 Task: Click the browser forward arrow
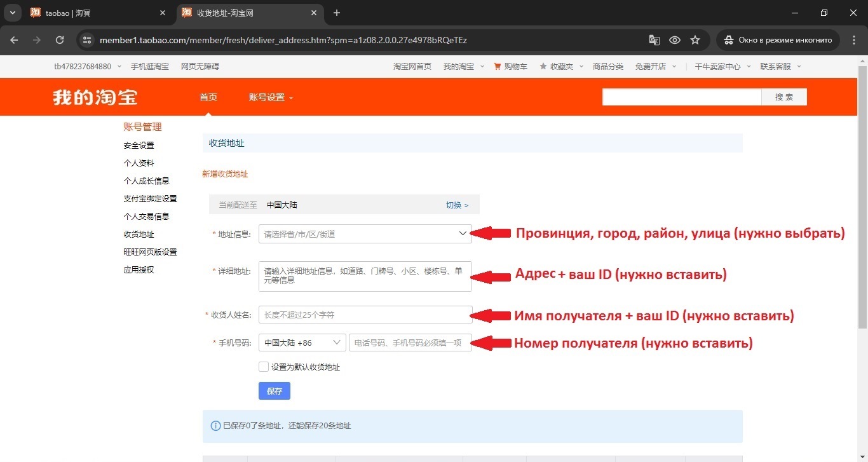click(x=37, y=40)
